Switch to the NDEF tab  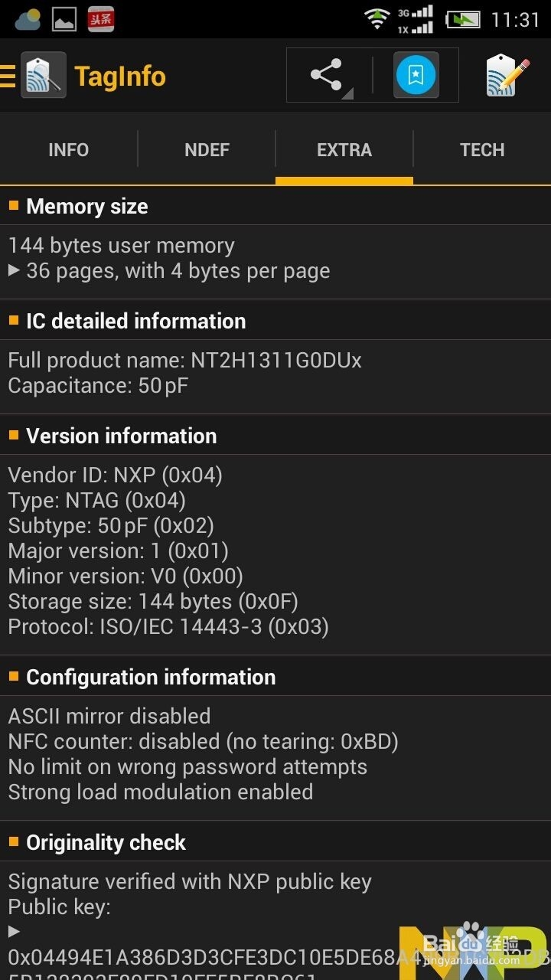point(207,149)
